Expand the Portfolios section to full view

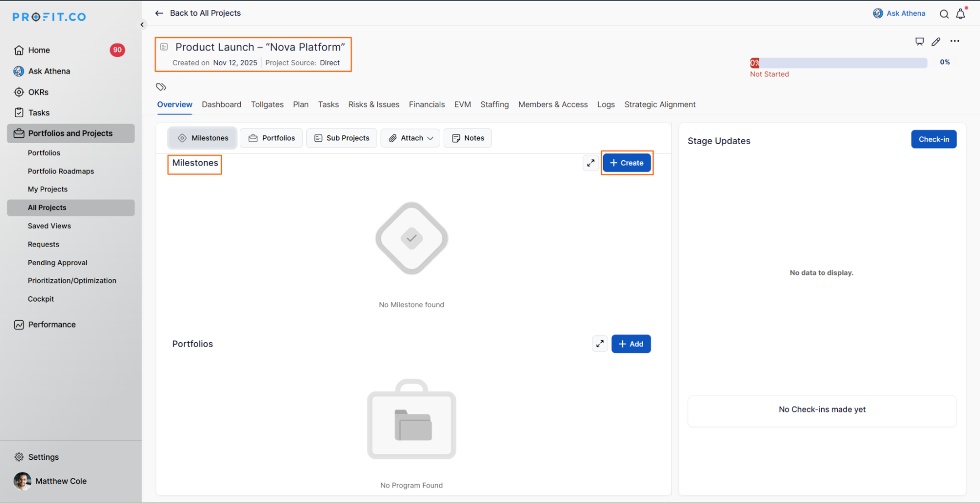[600, 344]
